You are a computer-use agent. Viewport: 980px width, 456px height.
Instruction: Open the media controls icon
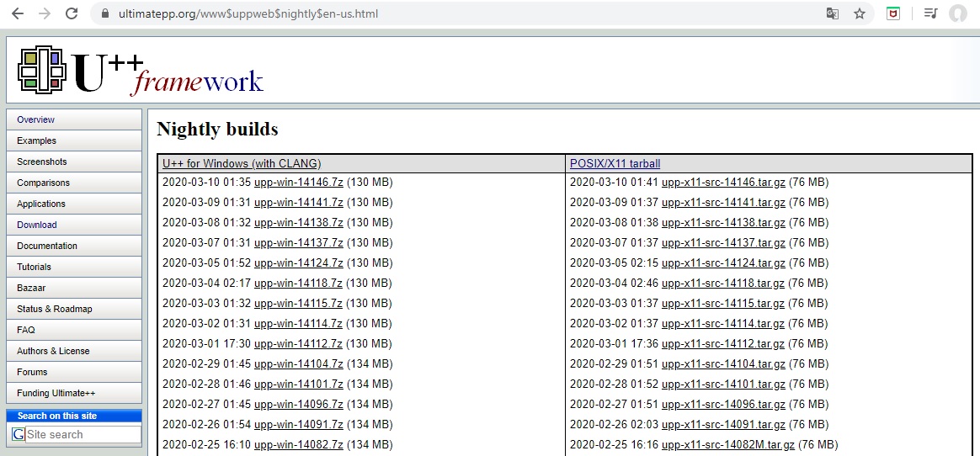[x=929, y=13]
